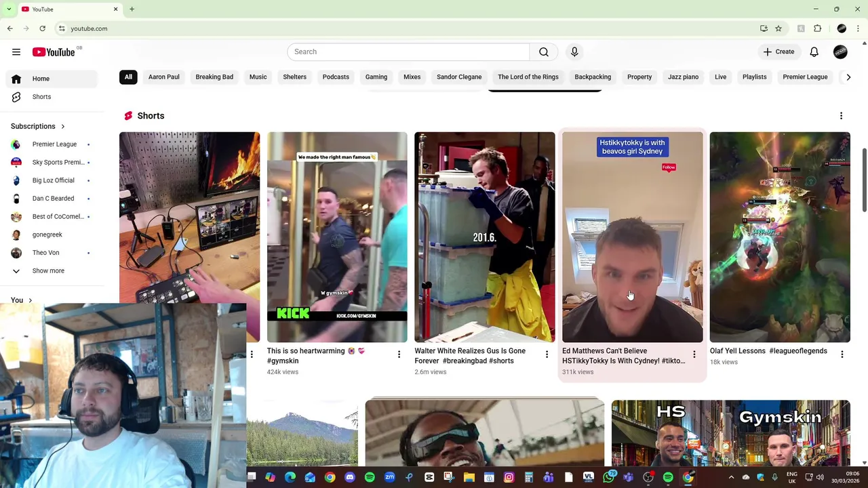Show more filter chips with right arrow
868x488 pixels.
point(848,77)
